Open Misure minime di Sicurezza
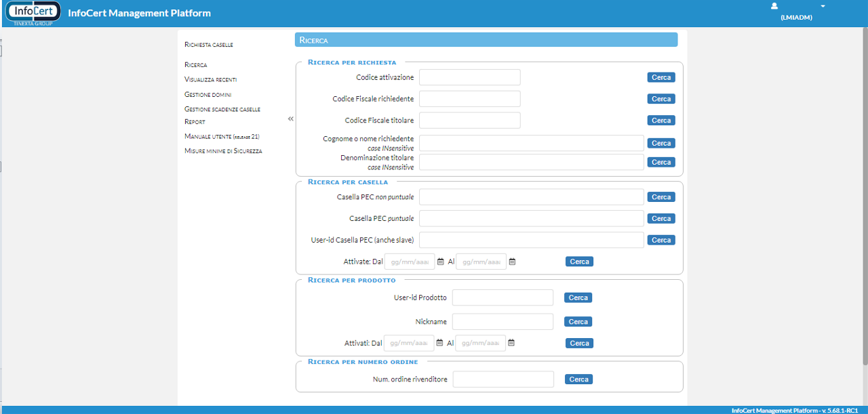 click(223, 151)
